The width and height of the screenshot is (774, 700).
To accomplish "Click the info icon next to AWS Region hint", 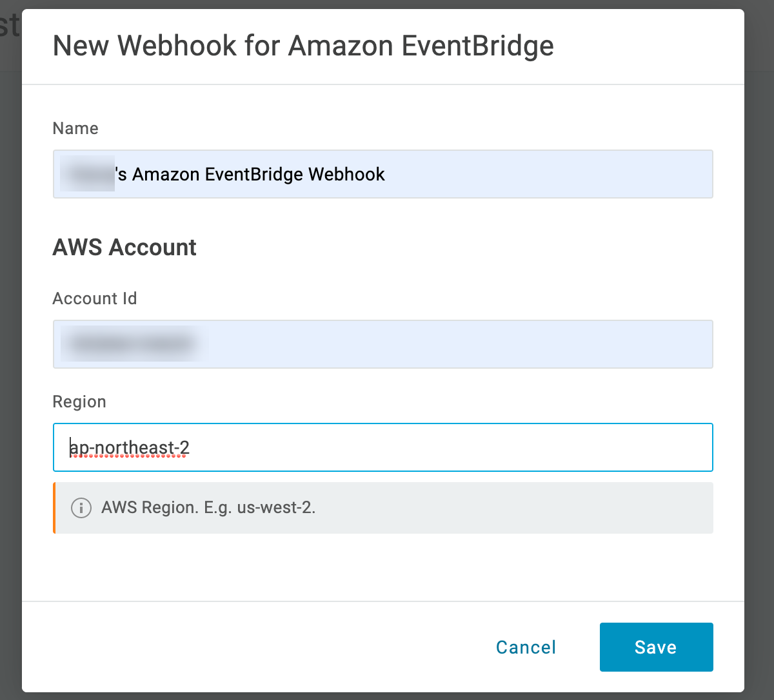I will [x=81, y=508].
